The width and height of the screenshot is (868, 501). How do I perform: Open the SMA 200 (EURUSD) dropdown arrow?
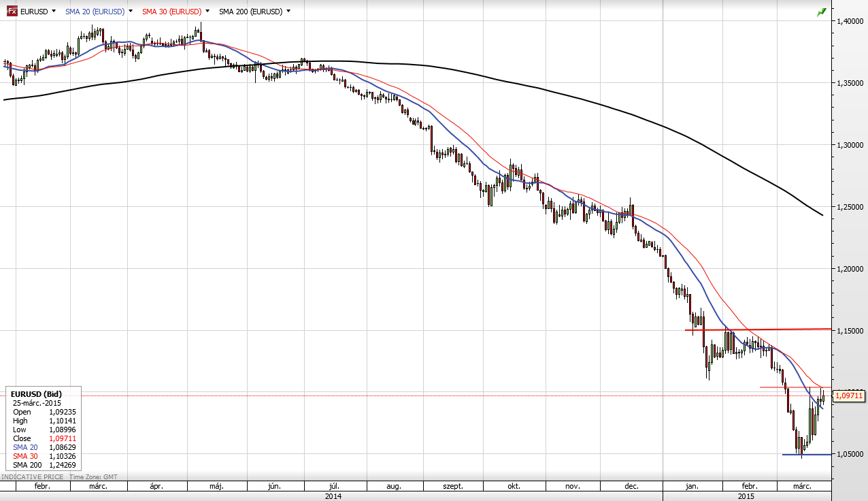288,12
